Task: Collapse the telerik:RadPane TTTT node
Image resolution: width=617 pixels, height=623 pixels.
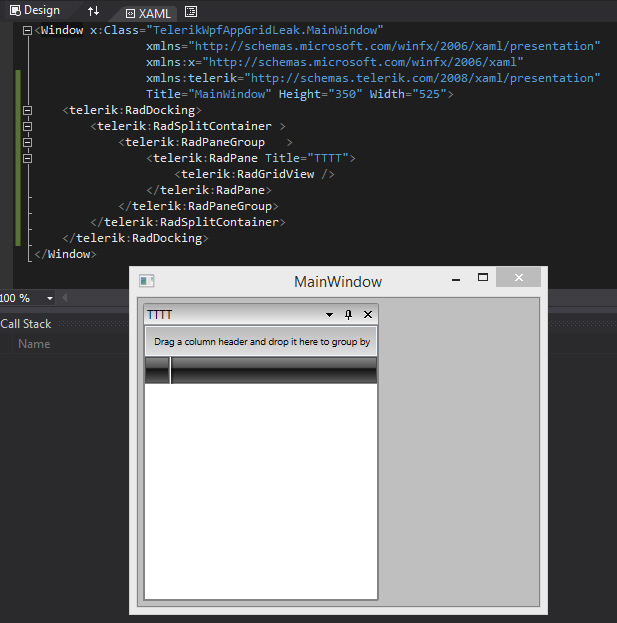Action: click(27, 158)
